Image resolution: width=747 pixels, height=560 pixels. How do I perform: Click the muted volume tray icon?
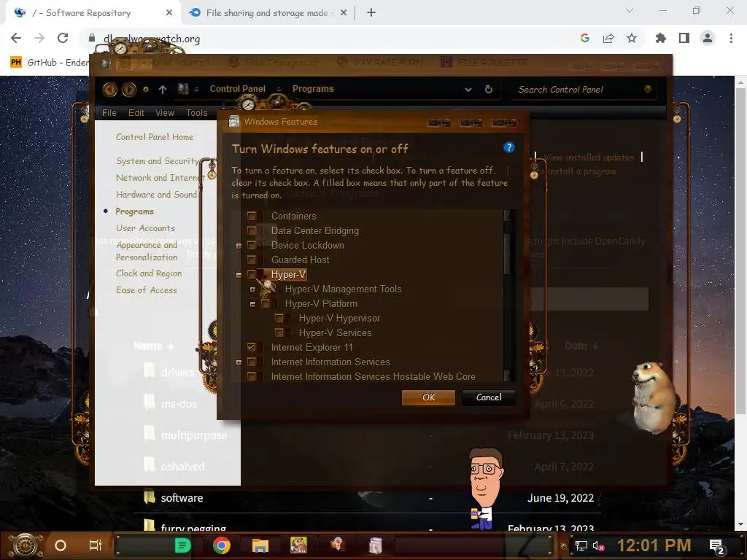pyautogui.click(x=598, y=545)
